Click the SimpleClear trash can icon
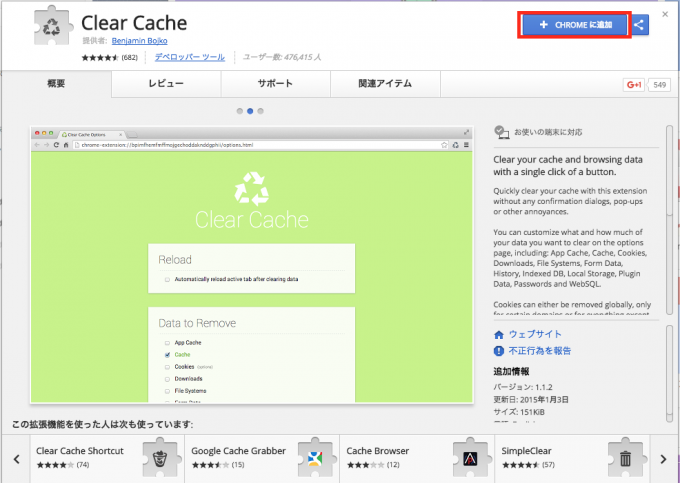Image resolution: width=680 pixels, height=483 pixels. pyautogui.click(x=625, y=457)
